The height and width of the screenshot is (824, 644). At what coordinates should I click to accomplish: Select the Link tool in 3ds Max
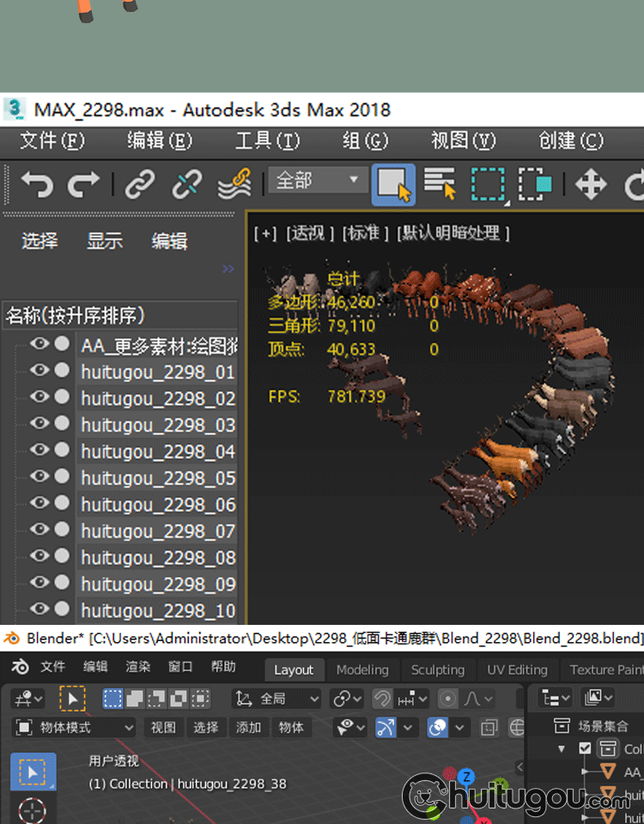(140, 185)
